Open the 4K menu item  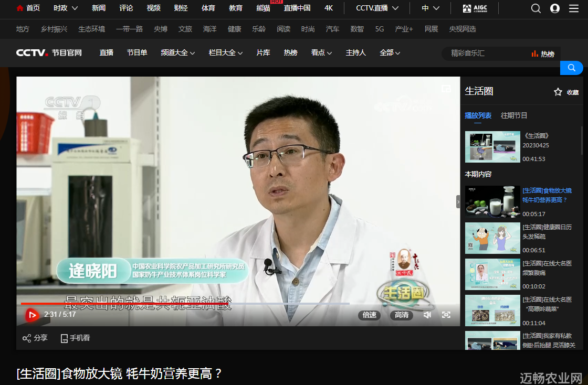click(x=329, y=8)
